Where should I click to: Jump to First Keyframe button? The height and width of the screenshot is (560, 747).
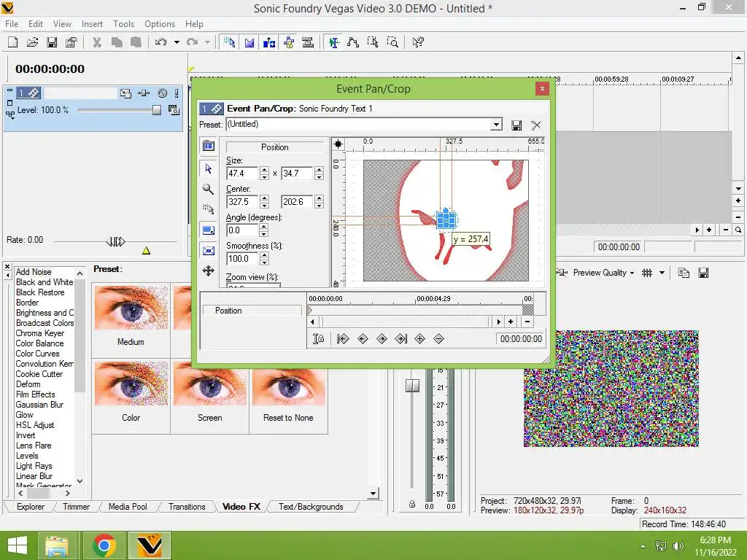(343, 339)
